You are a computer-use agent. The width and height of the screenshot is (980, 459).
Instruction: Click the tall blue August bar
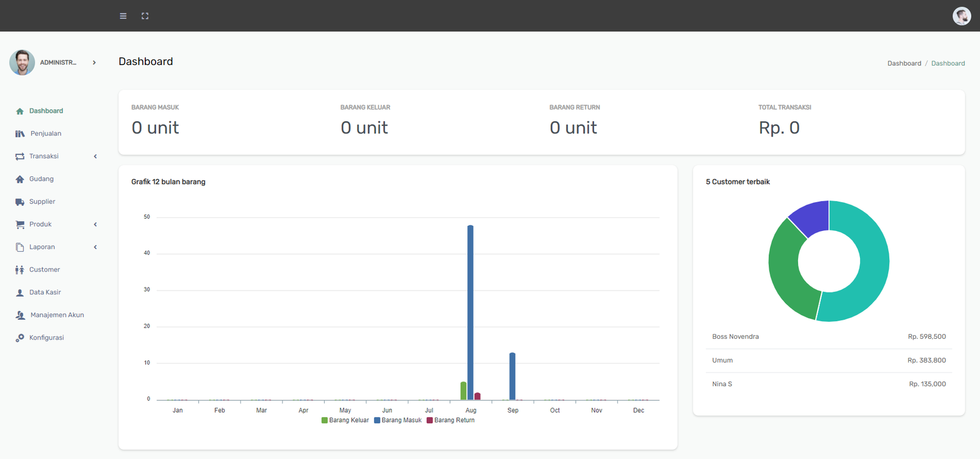tap(470, 313)
